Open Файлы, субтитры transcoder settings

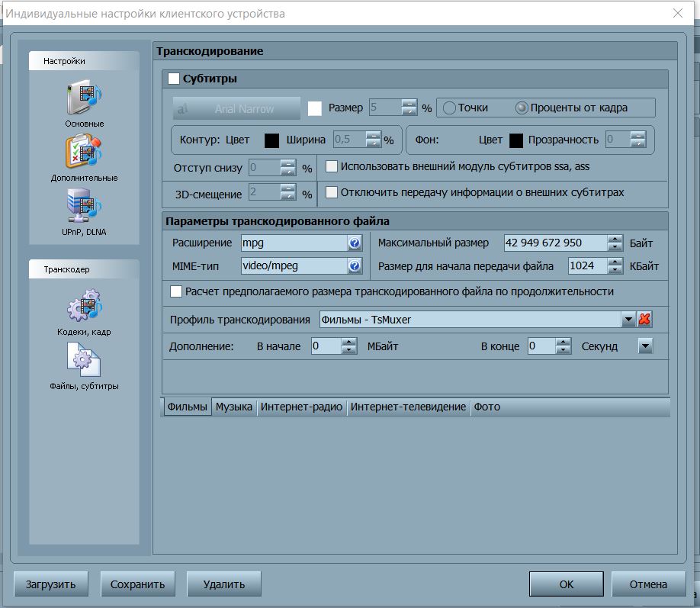click(x=84, y=360)
